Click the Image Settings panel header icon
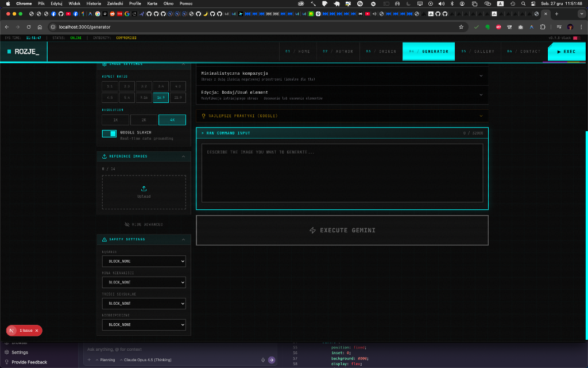Viewport: 588px width, 368px height. pos(105,64)
